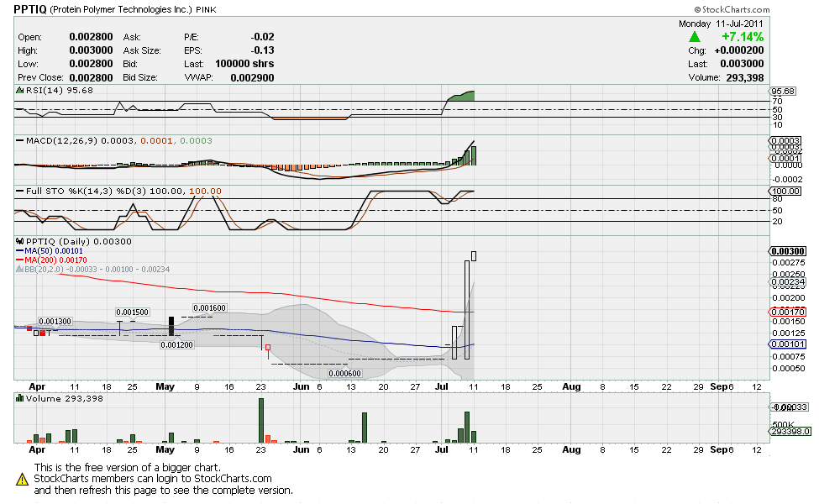Click the yellow warning triangle icon

pos(22,479)
